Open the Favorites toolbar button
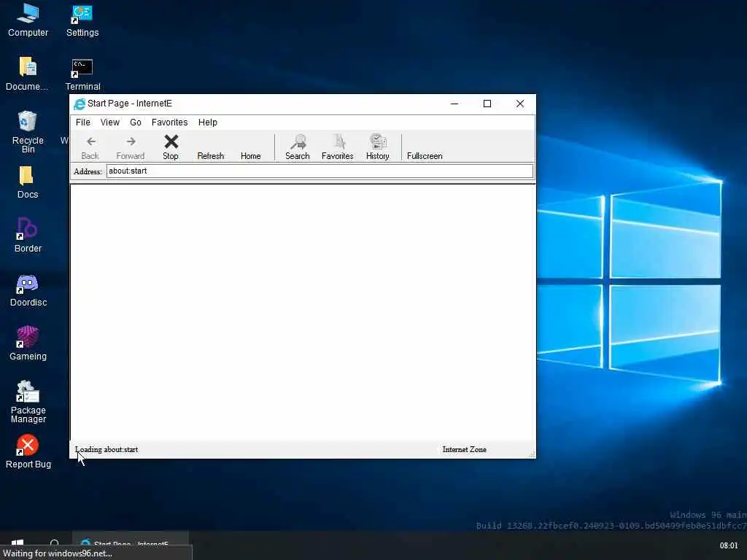747x560 pixels. click(338, 147)
